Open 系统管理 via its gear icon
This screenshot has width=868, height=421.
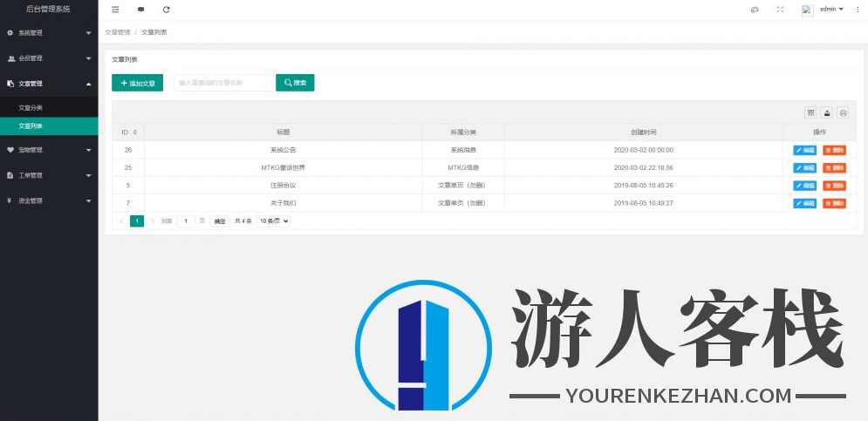[10, 33]
